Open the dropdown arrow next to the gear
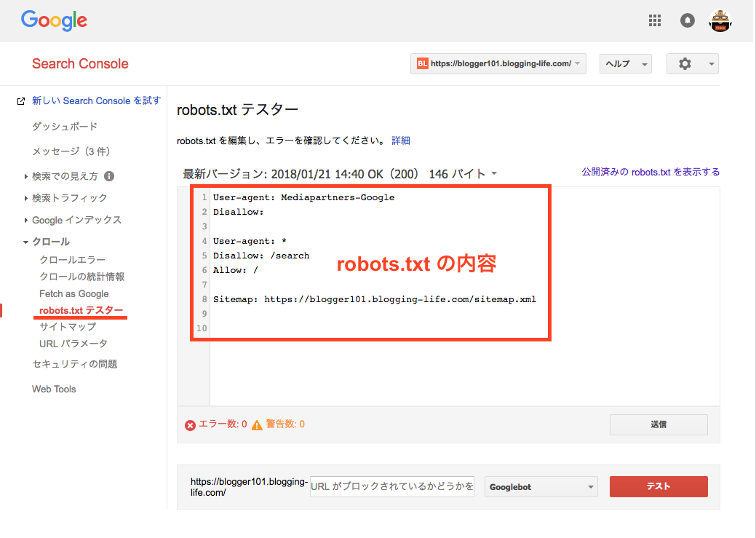 click(711, 63)
